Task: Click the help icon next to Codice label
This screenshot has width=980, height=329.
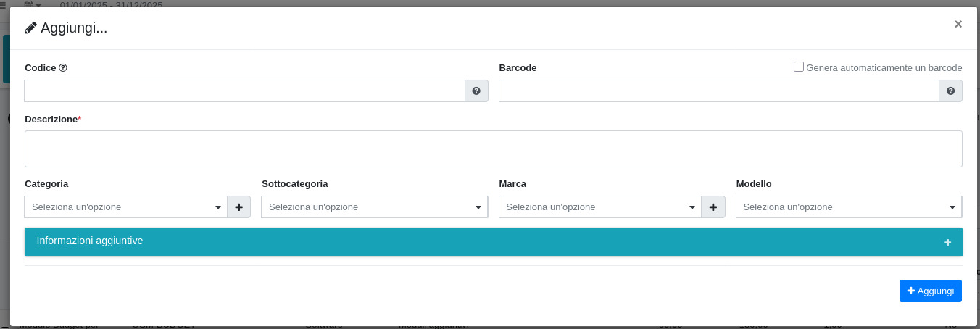Action: pos(63,68)
